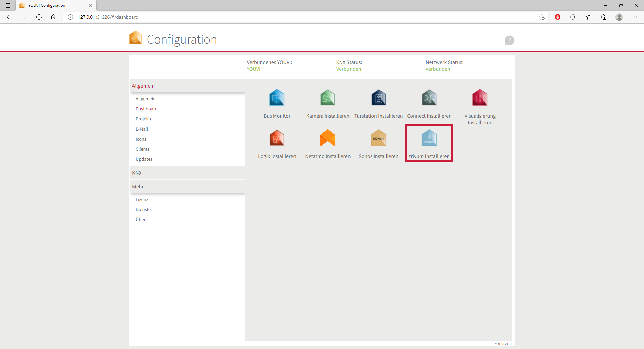Viewport: 644px width, 349px height.
Task: Click the Kamera Installieren icon
Action: (327, 98)
